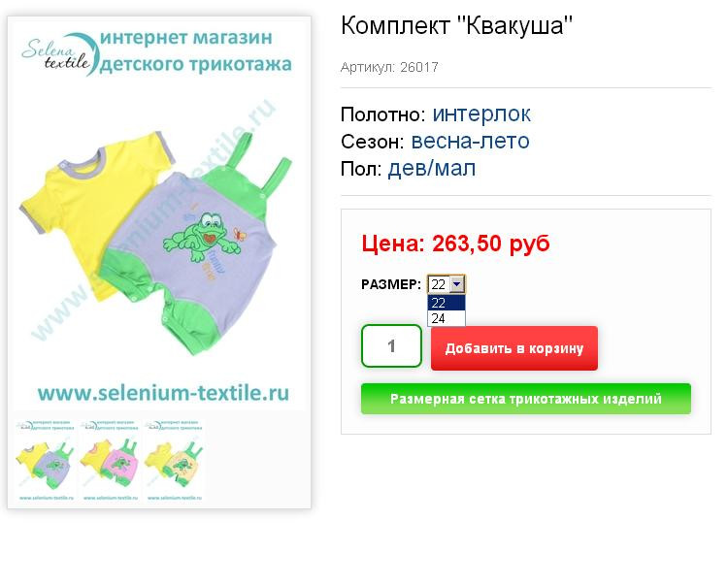Click the РАЗМЕР label
Screen dimensions: 728x586
tap(391, 284)
